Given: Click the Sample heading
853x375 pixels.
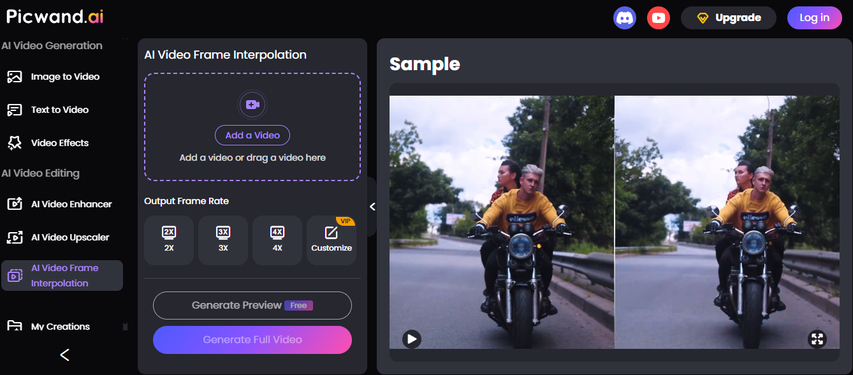Looking at the screenshot, I should pyautogui.click(x=425, y=64).
